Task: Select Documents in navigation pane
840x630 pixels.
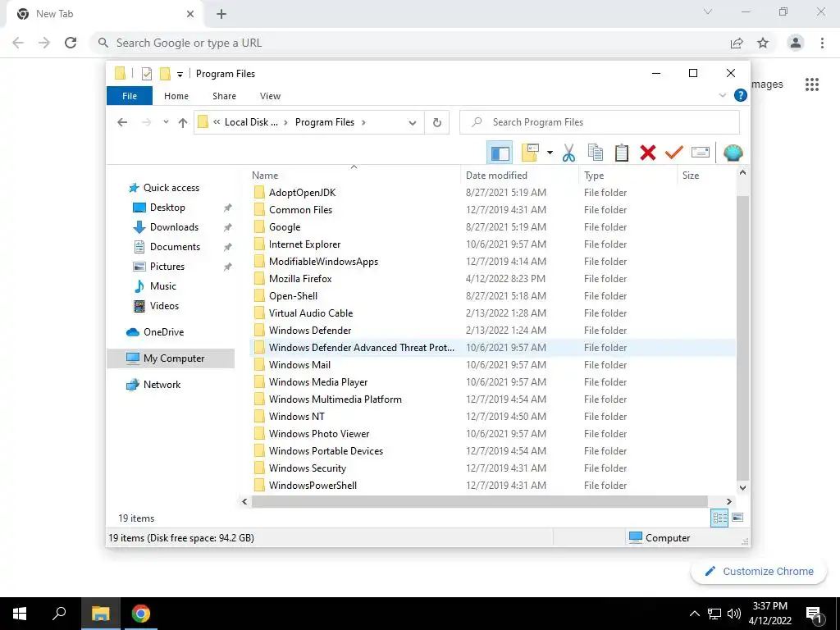Action: click(x=176, y=247)
